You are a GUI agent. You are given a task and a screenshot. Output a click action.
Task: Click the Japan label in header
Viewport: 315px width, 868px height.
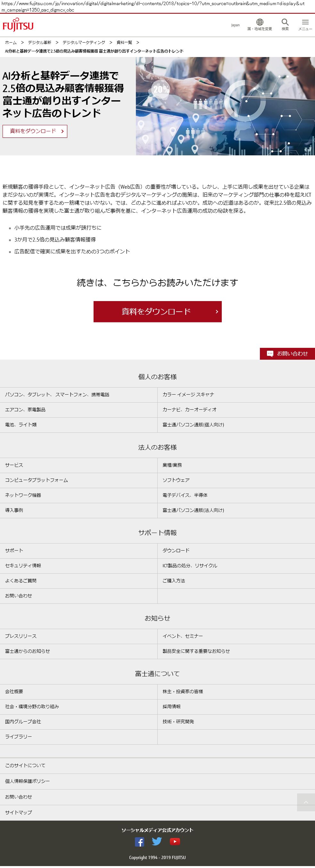(236, 25)
